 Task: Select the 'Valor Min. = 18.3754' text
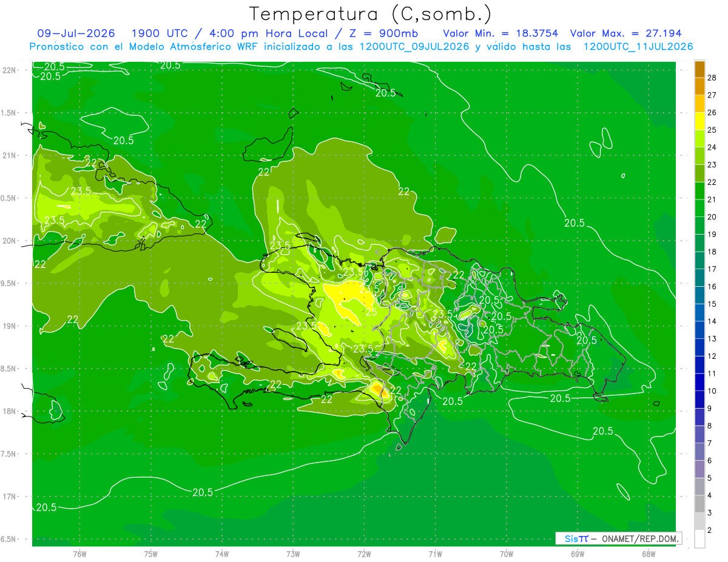pos(500,33)
